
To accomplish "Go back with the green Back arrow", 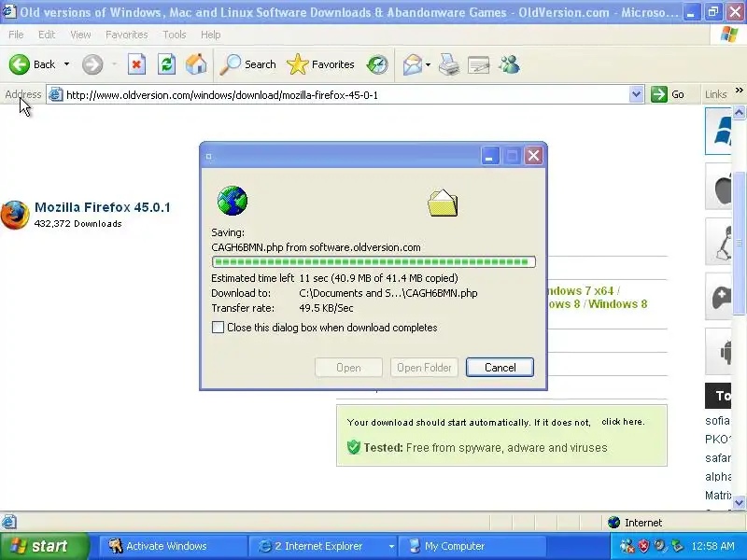I will tap(32, 64).
